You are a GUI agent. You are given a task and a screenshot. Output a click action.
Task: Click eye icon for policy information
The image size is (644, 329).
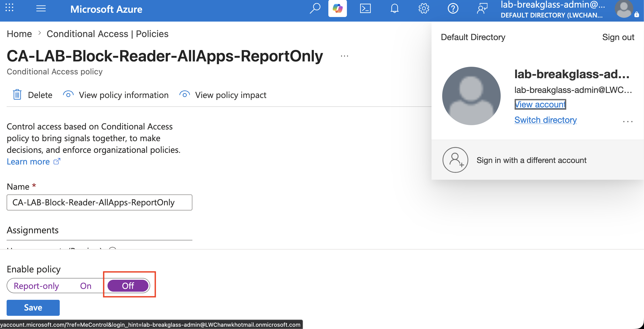[68, 95]
